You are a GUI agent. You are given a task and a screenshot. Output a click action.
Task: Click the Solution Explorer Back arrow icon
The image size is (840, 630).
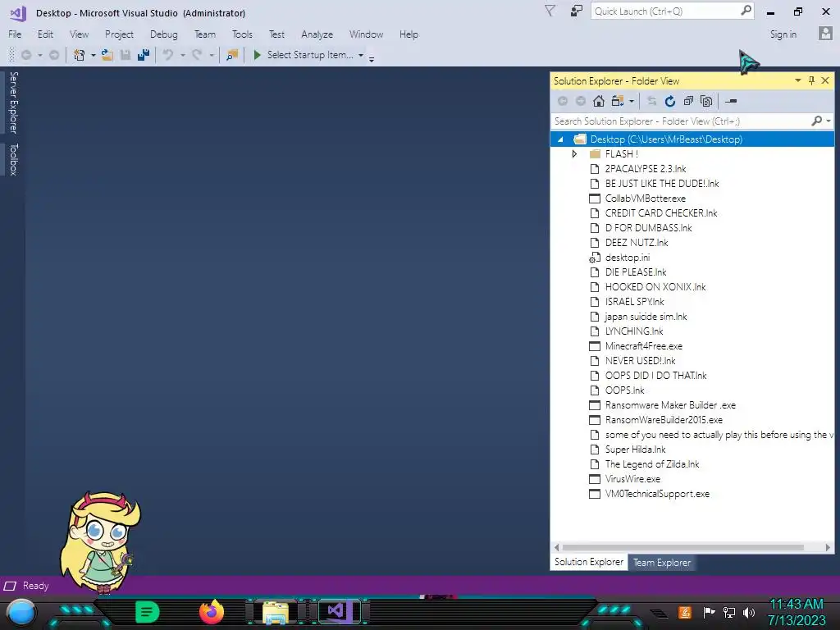(563, 101)
